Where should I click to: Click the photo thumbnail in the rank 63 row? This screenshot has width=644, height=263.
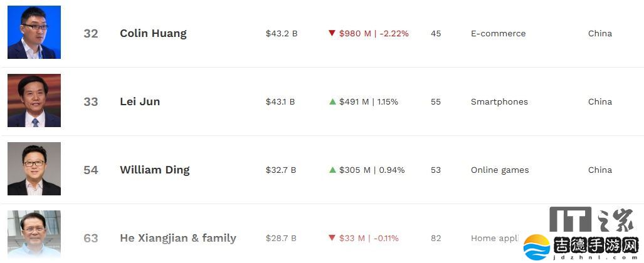coord(34,235)
